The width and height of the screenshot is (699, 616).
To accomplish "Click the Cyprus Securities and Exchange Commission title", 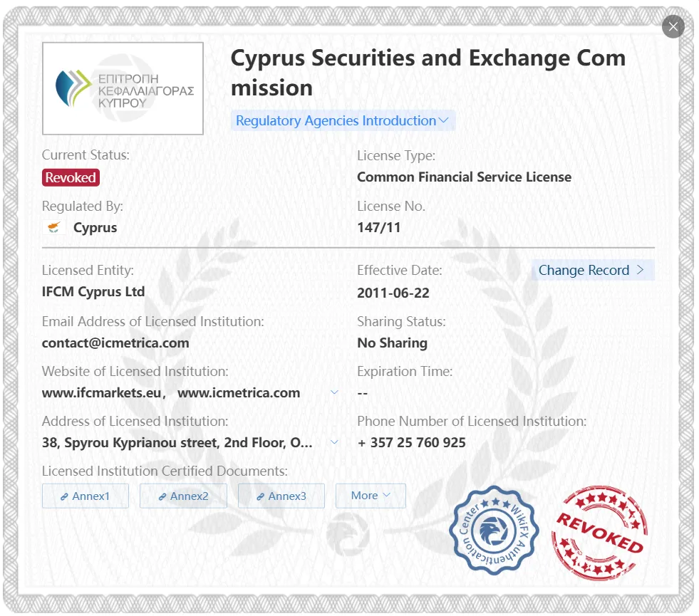I will [428, 73].
